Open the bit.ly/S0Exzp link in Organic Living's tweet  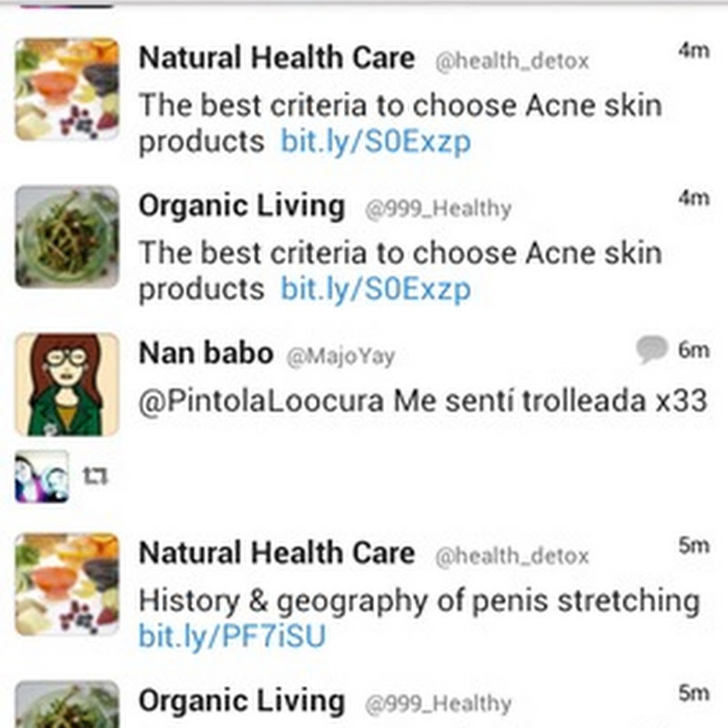(375, 289)
